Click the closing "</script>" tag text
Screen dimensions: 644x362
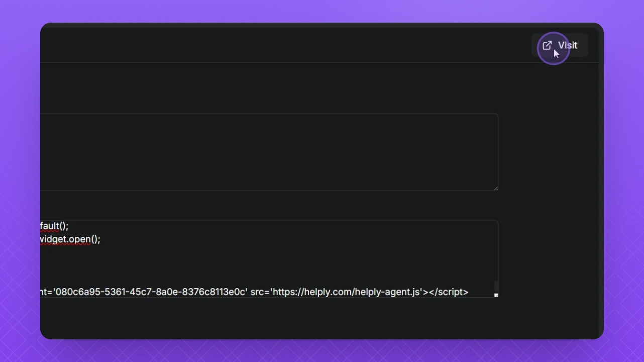pyautogui.click(x=449, y=292)
